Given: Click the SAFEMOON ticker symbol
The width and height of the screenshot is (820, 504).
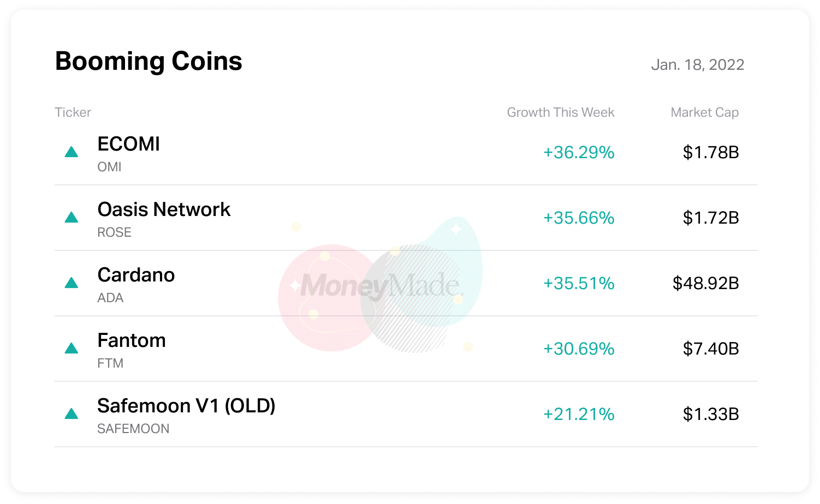Looking at the screenshot, I should 133,429.
